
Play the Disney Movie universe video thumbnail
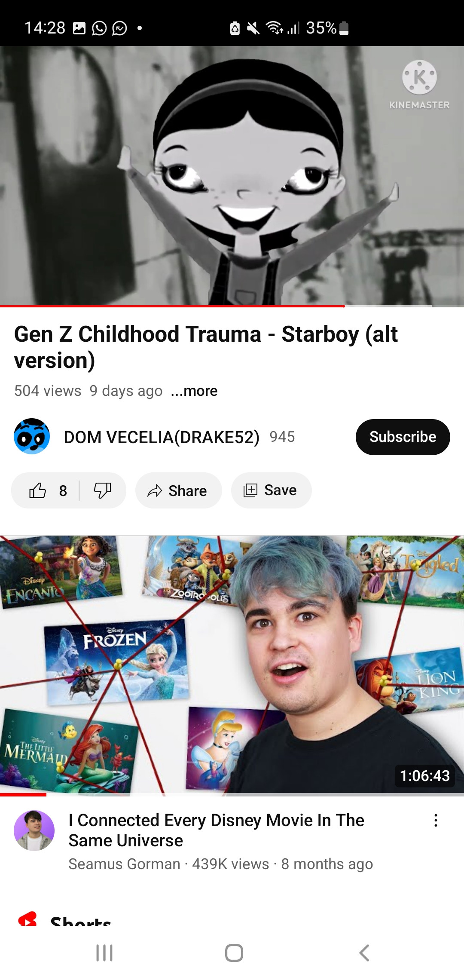[232, 664]
